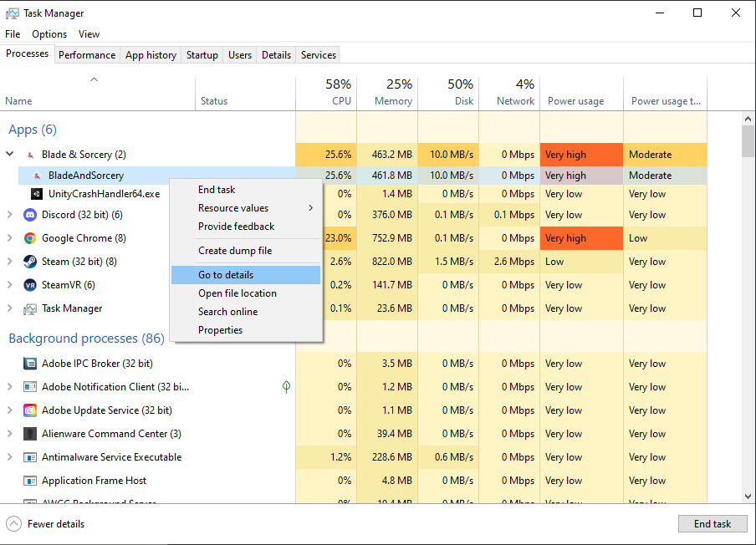
Task: Sort processes by Memory column header
Action: tap(387, 92)
